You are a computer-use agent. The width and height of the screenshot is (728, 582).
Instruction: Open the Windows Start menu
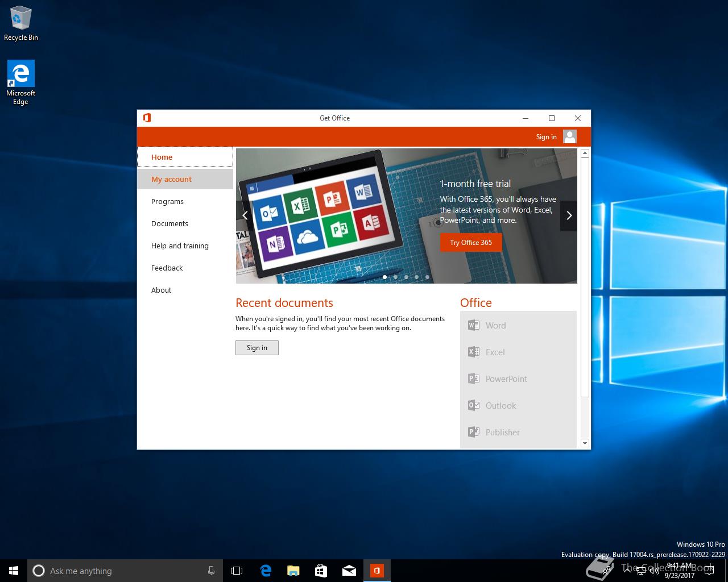tap(14, 571)
